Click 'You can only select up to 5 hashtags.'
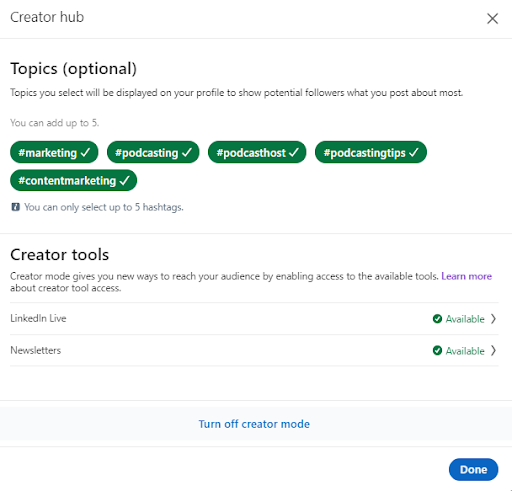The height and width of the screenshot is (491, 512). tap(104, 207)
